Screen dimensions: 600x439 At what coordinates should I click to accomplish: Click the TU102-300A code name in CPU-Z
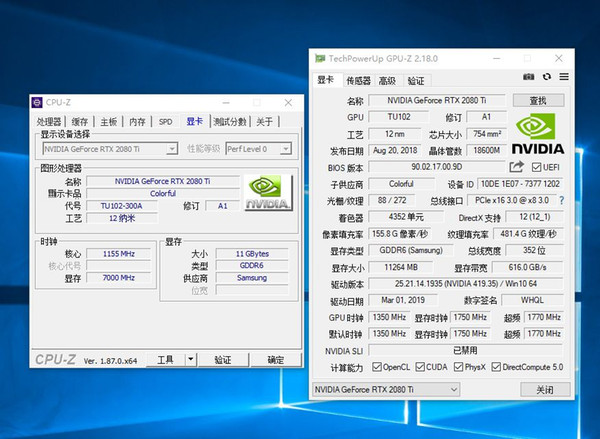pos(121,206)
